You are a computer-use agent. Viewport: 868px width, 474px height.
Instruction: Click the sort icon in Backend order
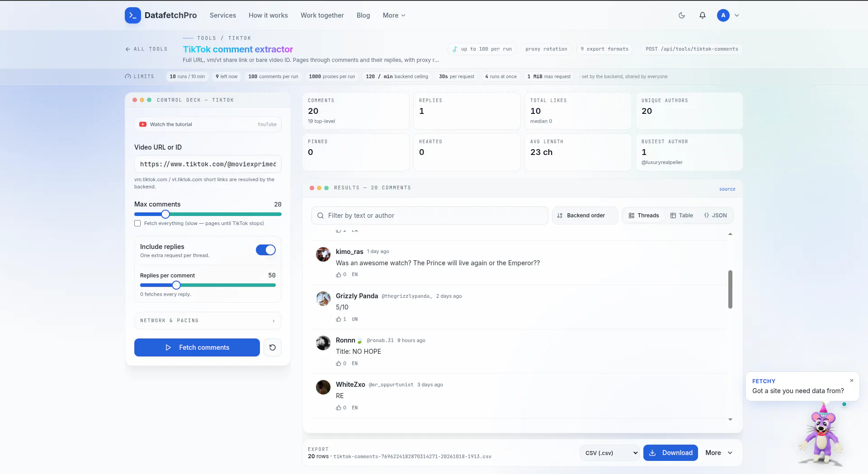coord(560,216)
